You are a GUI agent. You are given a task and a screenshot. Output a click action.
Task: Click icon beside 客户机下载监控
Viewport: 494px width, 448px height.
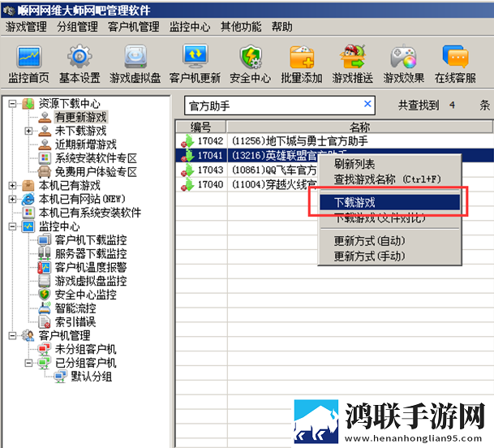pos(45,240)
